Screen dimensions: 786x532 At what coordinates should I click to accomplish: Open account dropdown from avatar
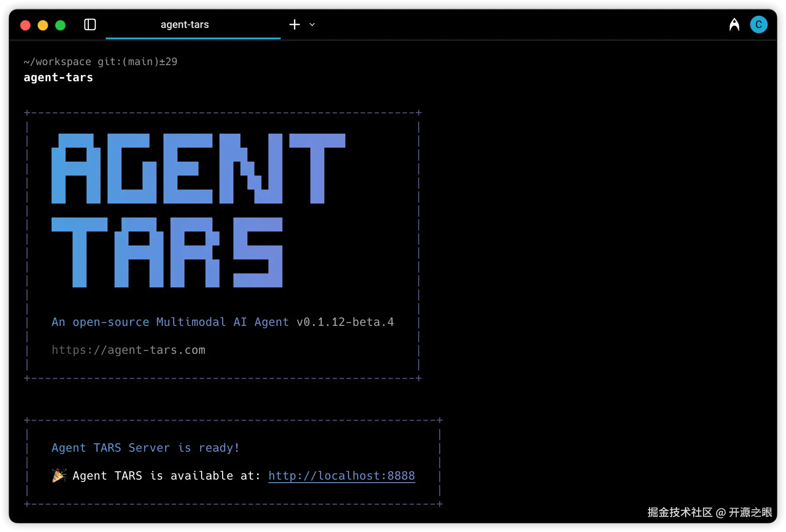pyautogui.click(x=759, y=24)
